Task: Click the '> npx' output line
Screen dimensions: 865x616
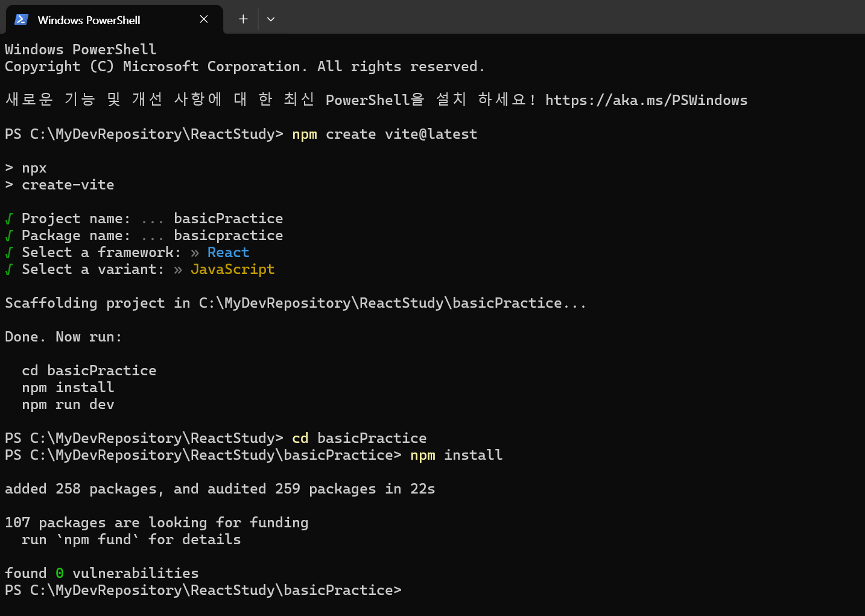Action: click(26, 168)
